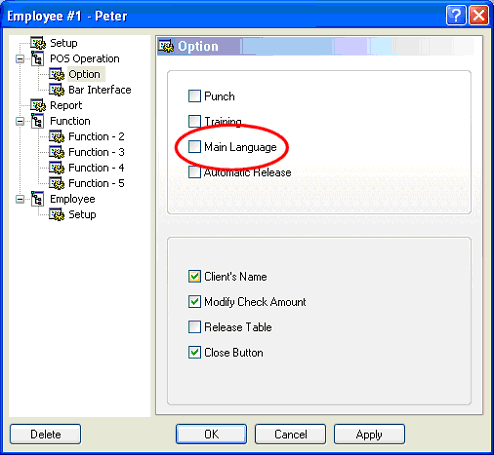
Task: Enable the Release Table checkbox
Action: 194,327
